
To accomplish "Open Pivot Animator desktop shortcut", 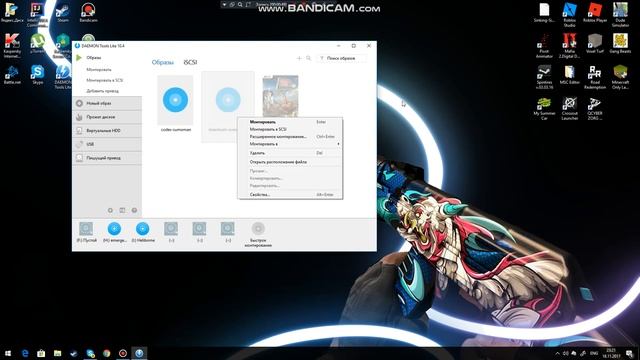I will pos(544,46).
